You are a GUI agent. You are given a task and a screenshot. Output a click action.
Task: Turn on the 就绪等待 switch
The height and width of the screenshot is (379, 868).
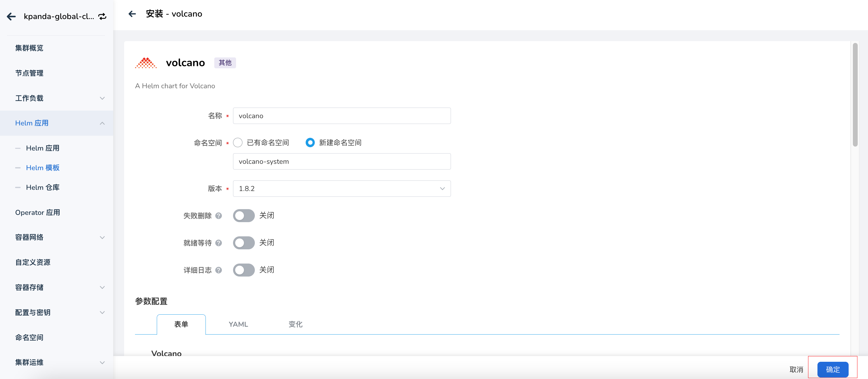click(244, 243)
